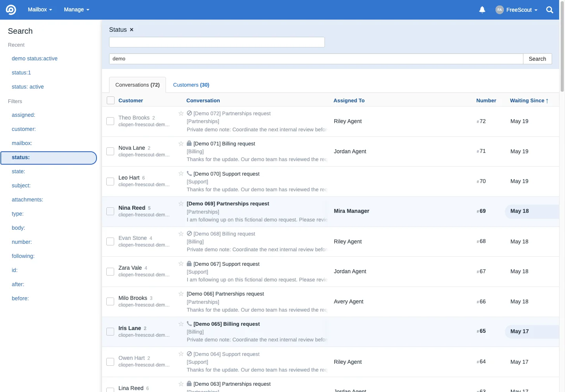Click the Search button
Viewport: 565px width, 392px height.
click(537, 59)
